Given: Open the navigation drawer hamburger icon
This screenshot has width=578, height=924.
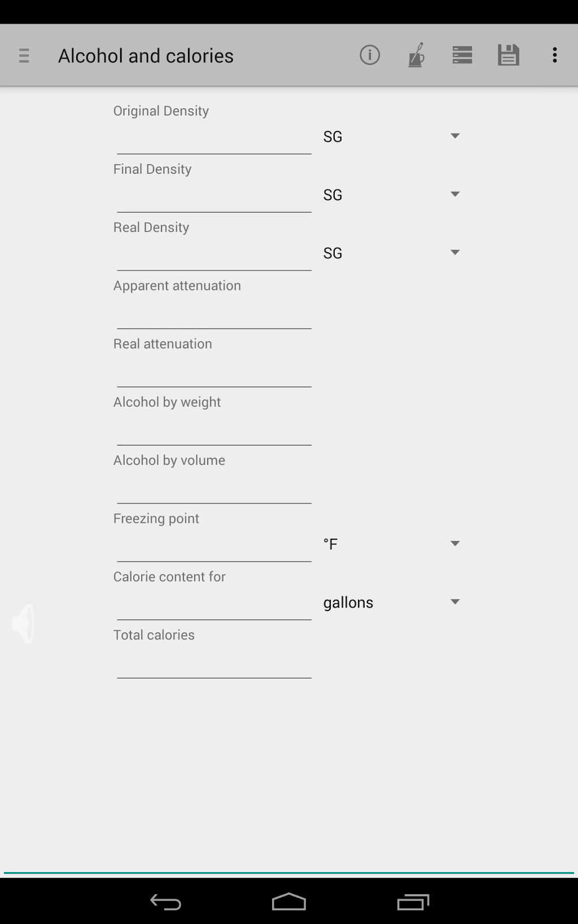Looking at the screenshot, I should pos(24,55).
